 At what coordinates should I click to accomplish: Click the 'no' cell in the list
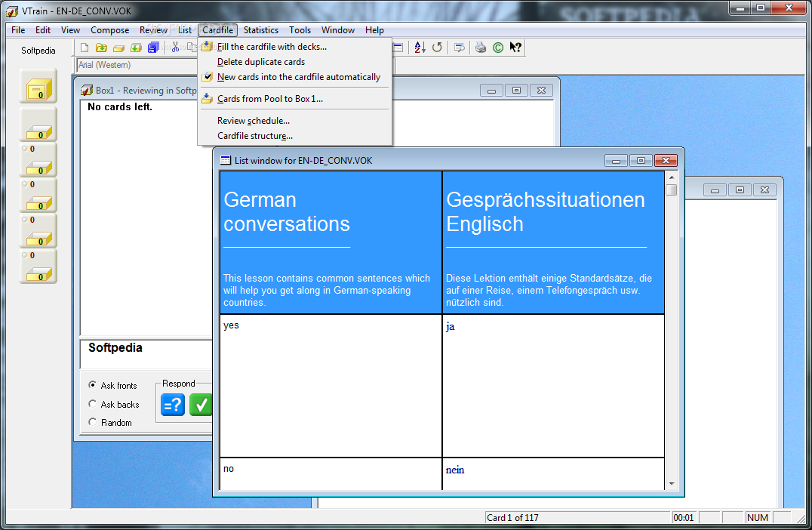tap(331, 474)
